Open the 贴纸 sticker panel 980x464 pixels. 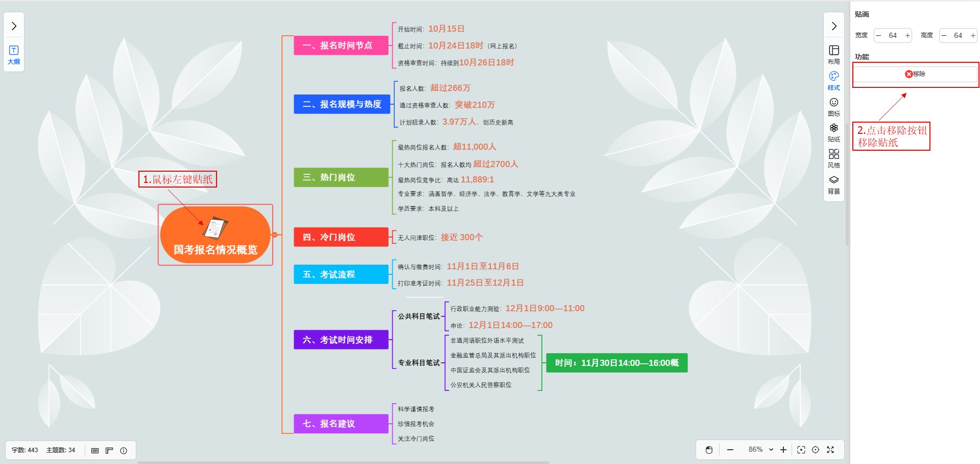tap(833, 132)
